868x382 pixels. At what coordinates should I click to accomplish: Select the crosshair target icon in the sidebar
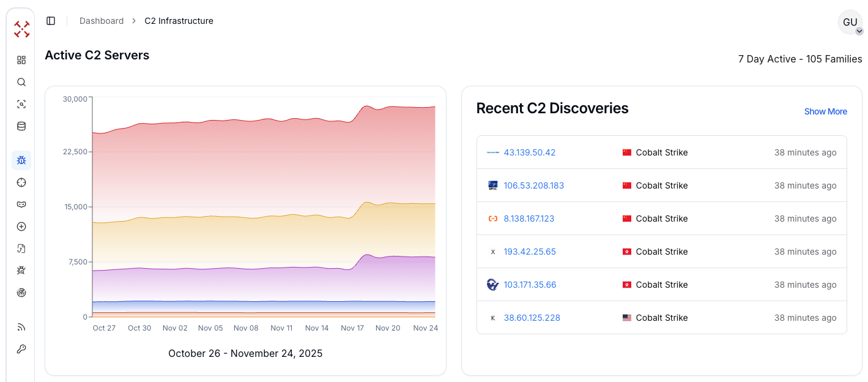pyautogui.click(x=21, y=182)
